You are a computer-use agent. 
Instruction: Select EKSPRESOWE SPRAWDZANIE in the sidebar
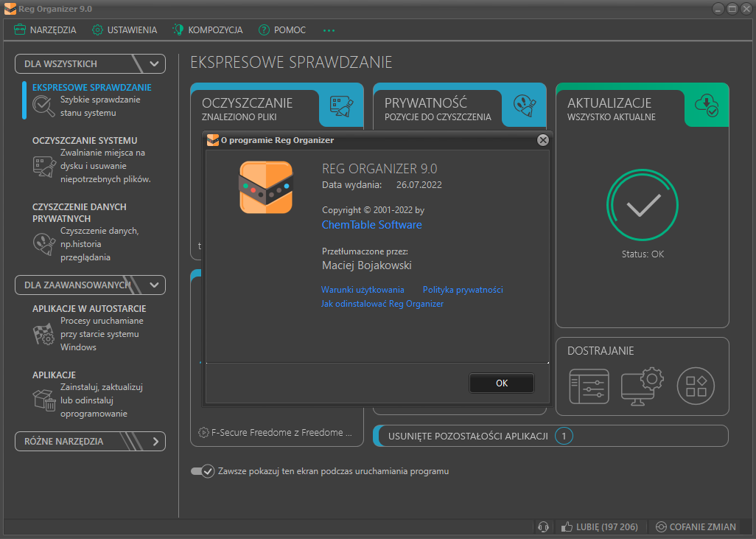click(x=91, y=87)
